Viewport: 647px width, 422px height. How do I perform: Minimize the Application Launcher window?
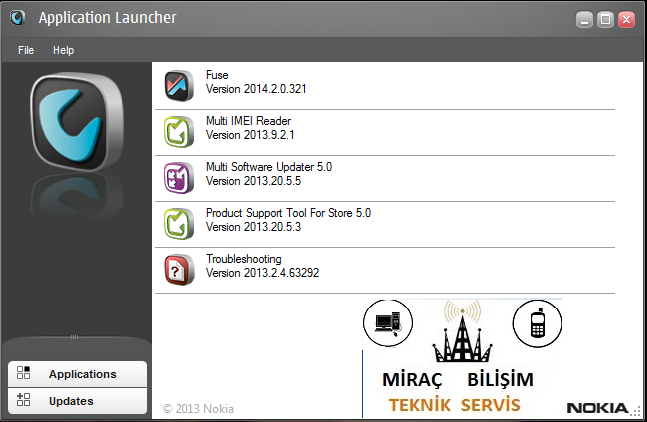tap(584, 19)
